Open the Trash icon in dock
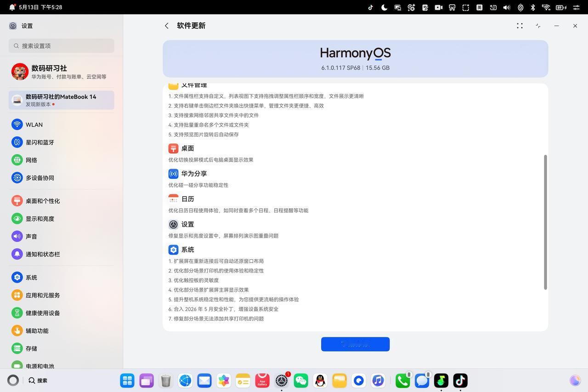 pos(166,381)
